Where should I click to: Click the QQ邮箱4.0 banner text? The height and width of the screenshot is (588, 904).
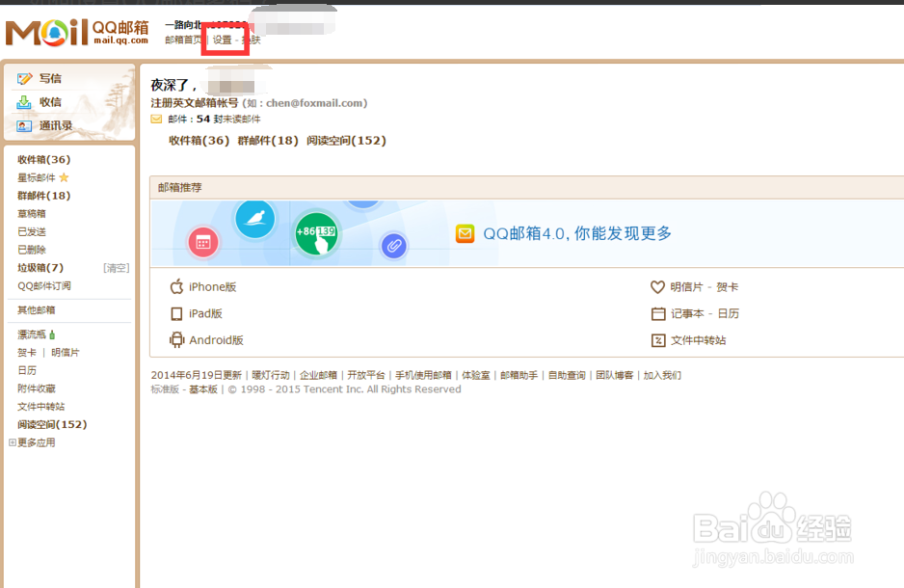[x=577, y=233]
